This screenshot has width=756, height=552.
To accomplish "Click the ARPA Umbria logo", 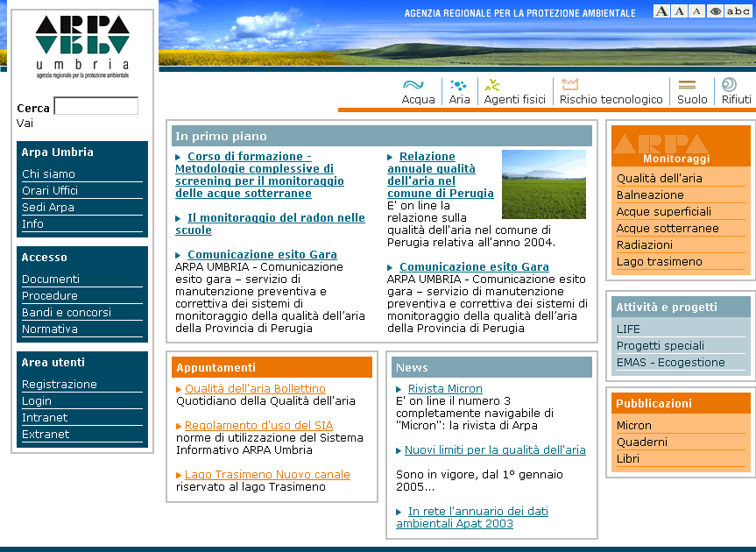I will coord(82,46).
